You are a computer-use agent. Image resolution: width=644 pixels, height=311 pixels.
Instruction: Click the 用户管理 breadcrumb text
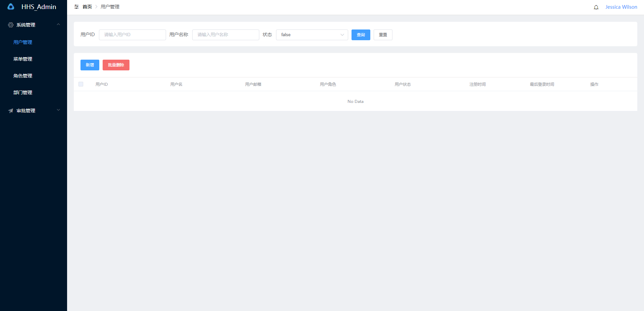[110, 7]
